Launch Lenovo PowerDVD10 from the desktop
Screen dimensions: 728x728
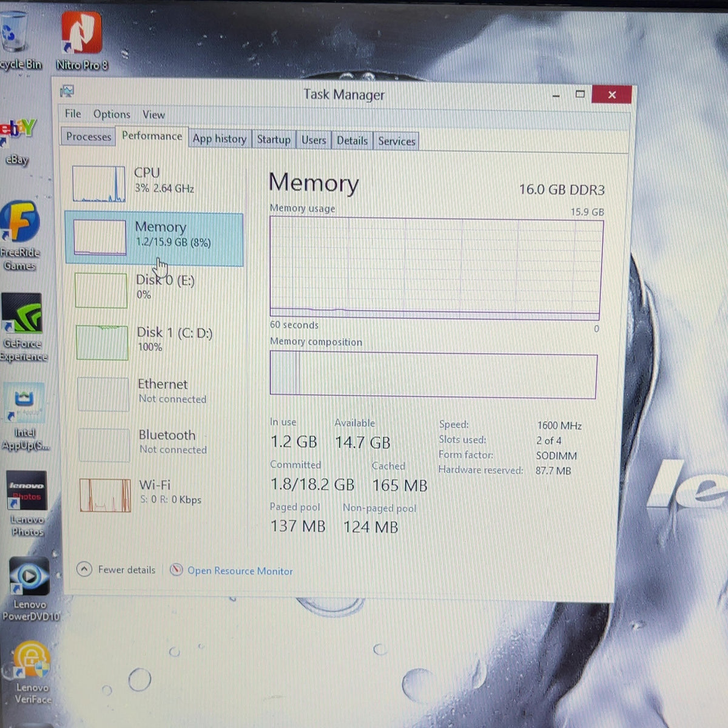pos(30,590)
